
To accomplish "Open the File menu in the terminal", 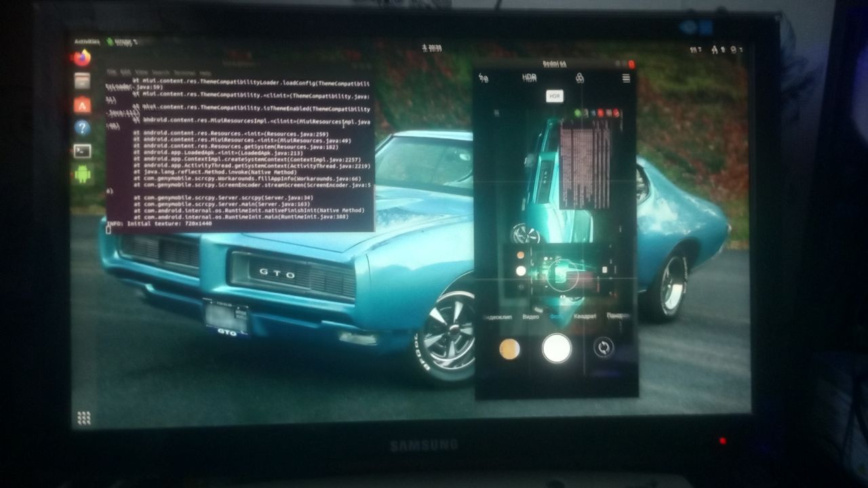I will coord(111,71).
